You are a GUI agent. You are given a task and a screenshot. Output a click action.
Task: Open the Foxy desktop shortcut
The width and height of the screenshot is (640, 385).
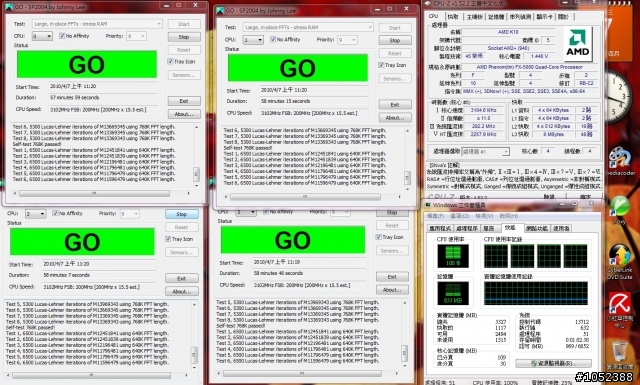pyautogui.click(x=619, y=208)
